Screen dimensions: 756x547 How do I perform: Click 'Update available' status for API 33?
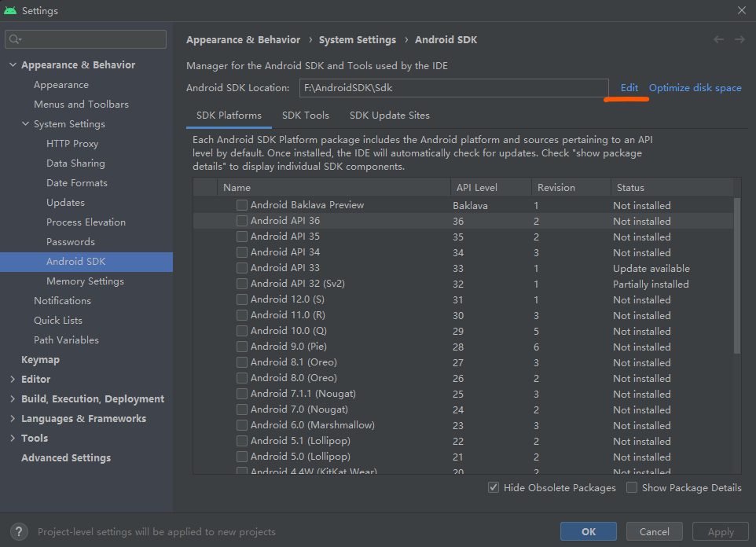(x=651, y=269)
